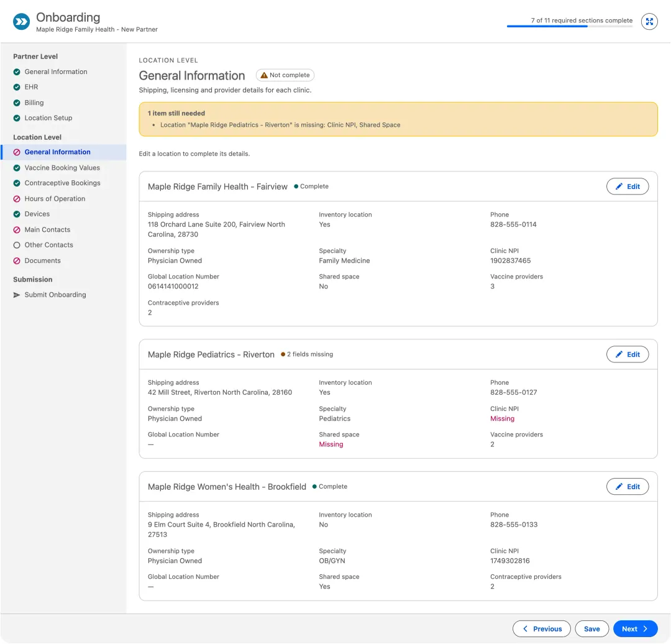Click the Clinic NPI value 1902837465
The height and width of the screenshot is (644, 671).
click(x=511, y=260)
